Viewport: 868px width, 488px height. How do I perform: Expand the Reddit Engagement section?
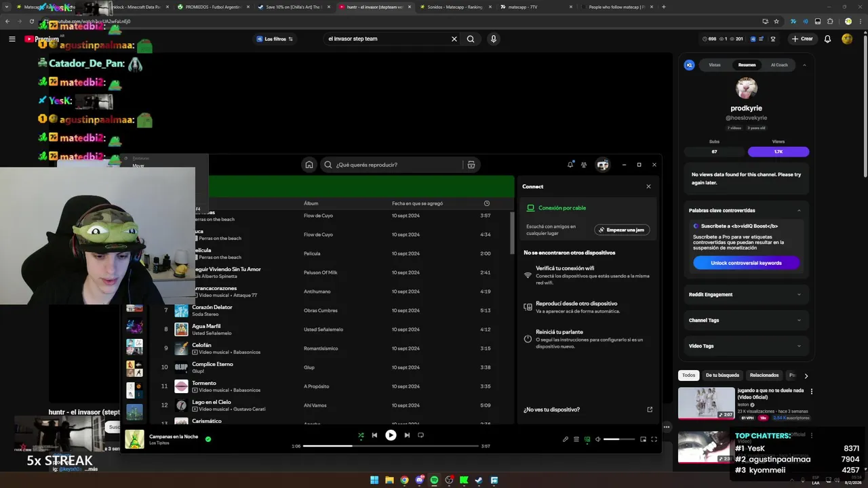click(746, 294)
